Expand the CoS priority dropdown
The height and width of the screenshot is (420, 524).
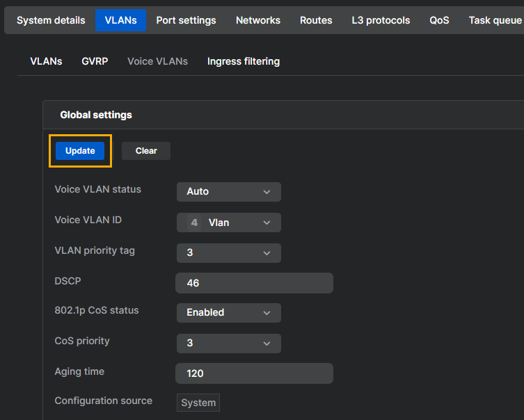coord(228,344)
